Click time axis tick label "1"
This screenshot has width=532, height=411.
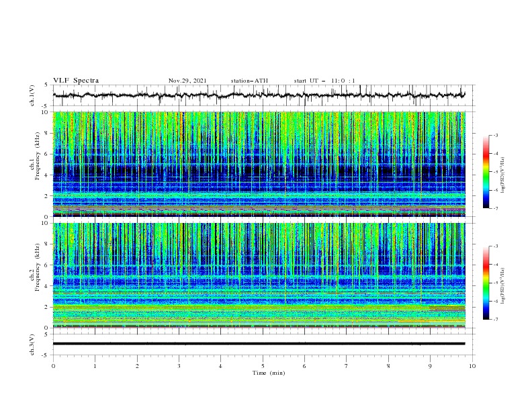point(95,366)
